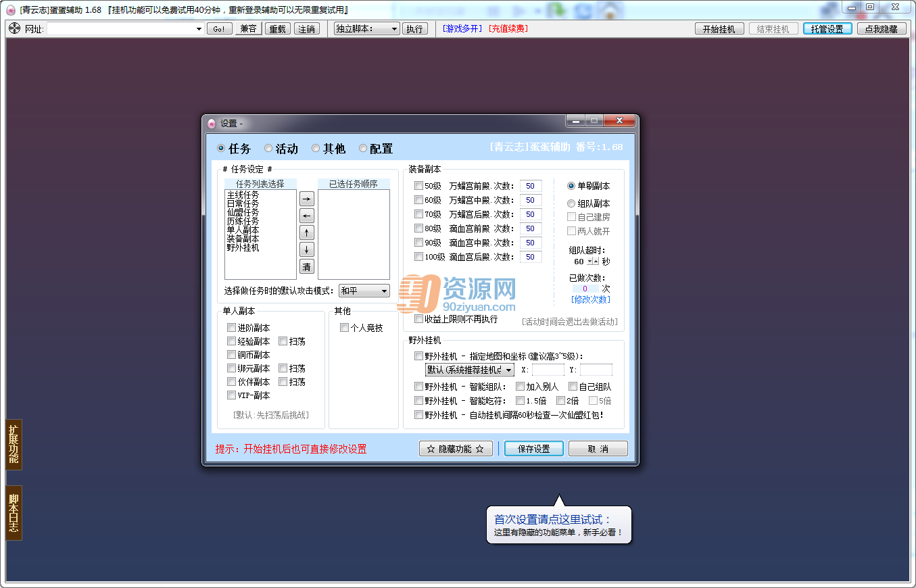Image resolution: width=916 pixels, height=588 pixels.
Task: Click the Y coordinate input field
Action: point(596,370)
